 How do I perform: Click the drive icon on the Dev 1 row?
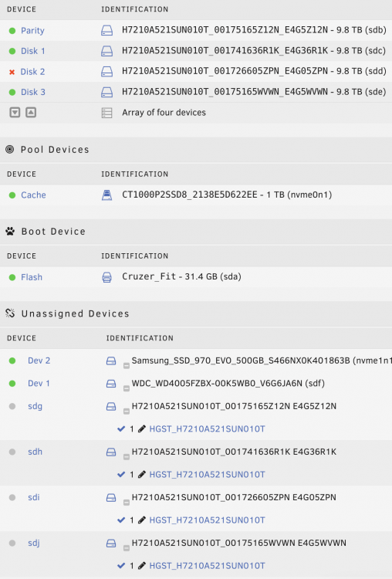(111, 384)
